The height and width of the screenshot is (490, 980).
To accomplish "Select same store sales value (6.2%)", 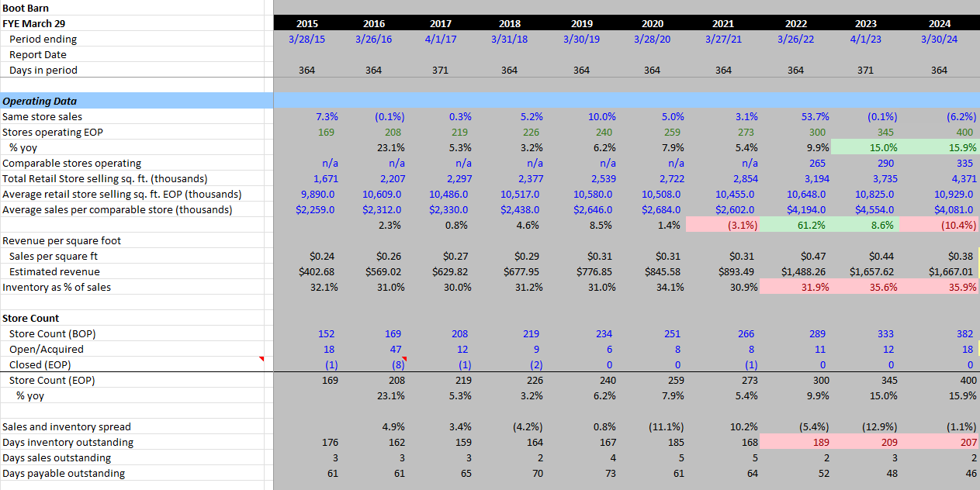I will coord(961,116).
